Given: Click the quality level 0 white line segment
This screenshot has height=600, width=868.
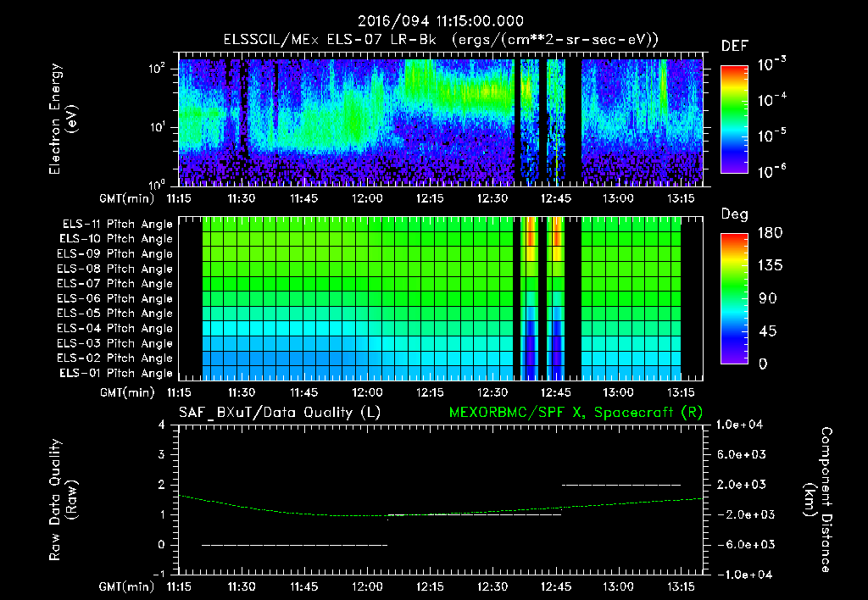Looking at the screenshot, I should point(294,545).
